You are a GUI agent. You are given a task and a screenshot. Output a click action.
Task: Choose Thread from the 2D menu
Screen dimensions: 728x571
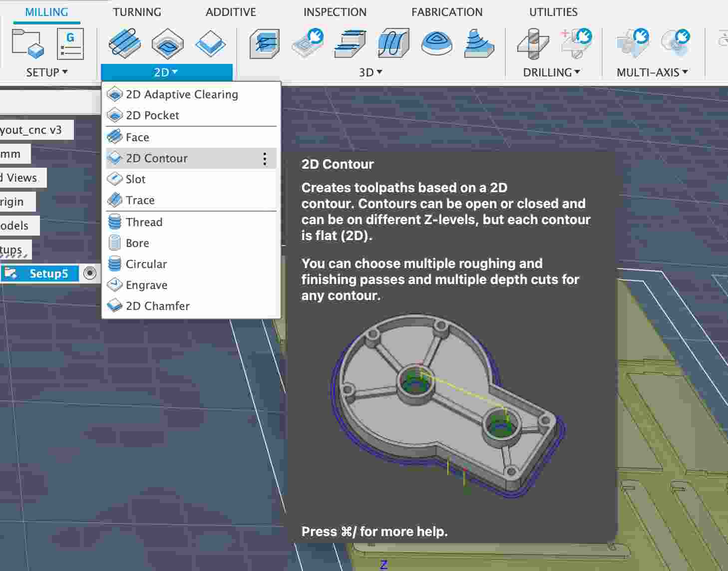[191, 222]
